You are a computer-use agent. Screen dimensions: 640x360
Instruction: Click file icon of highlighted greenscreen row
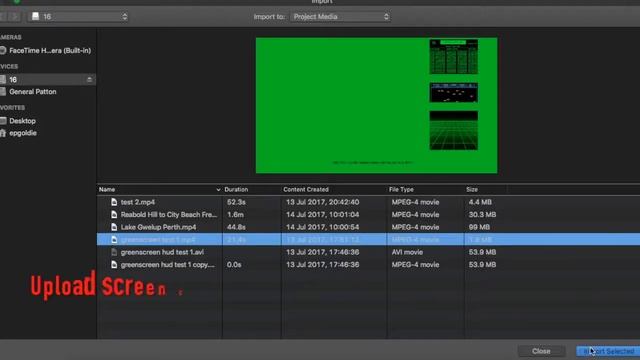click(x=114, y=240)
